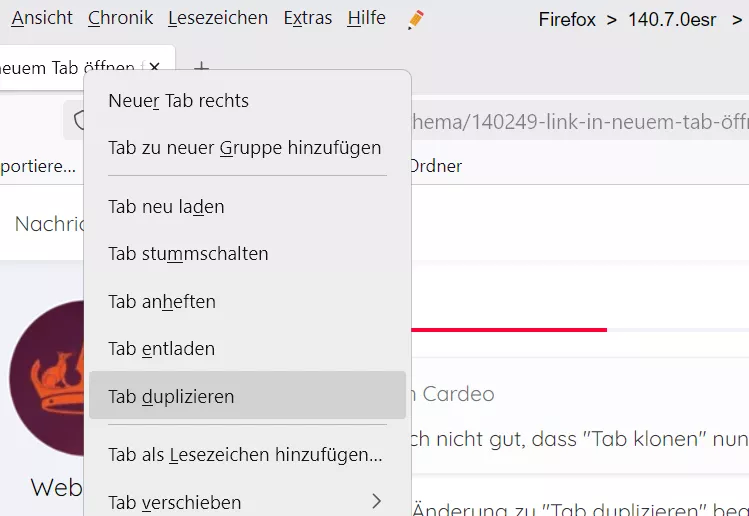This screenshot has width=749, height=516.
Task: Expand 'Tab verschieben' submenu
Action: point(247,502)
